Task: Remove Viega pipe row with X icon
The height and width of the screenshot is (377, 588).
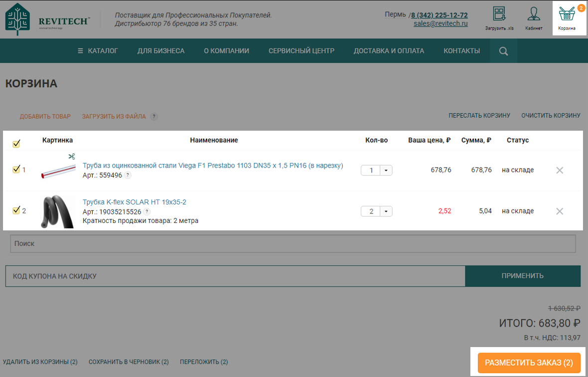Action: click(x=560, y=171)
